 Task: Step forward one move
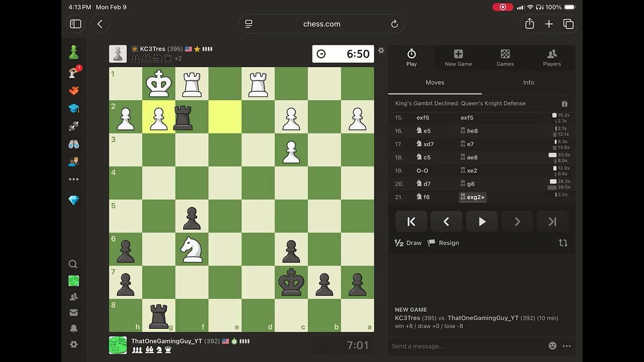(517, 222)
